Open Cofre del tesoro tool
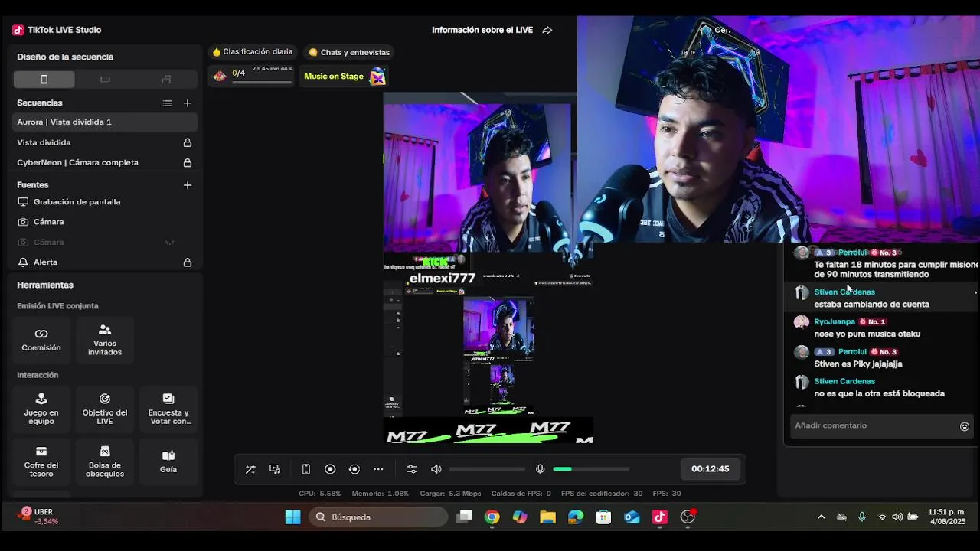The height and width of the screenshot is (551, 980). [x=41, y=461]
